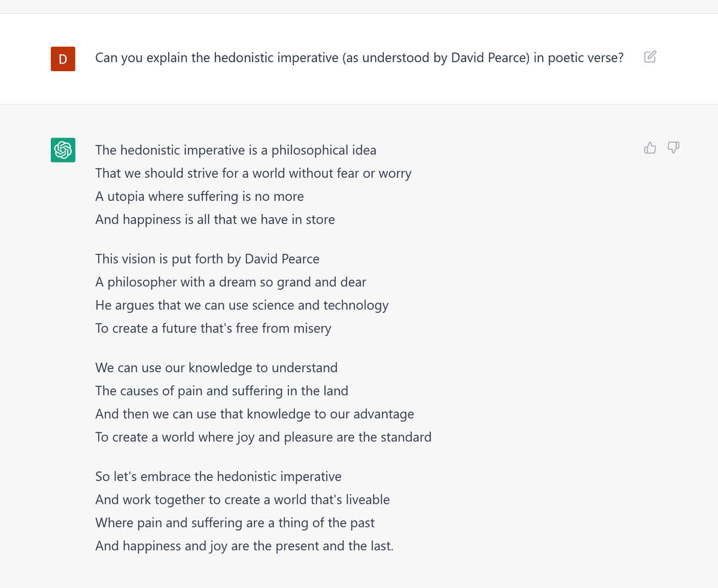Click the line 'And work together to create a world that's liveable'
The image size is (718, 588).
[x=242, y=499]
